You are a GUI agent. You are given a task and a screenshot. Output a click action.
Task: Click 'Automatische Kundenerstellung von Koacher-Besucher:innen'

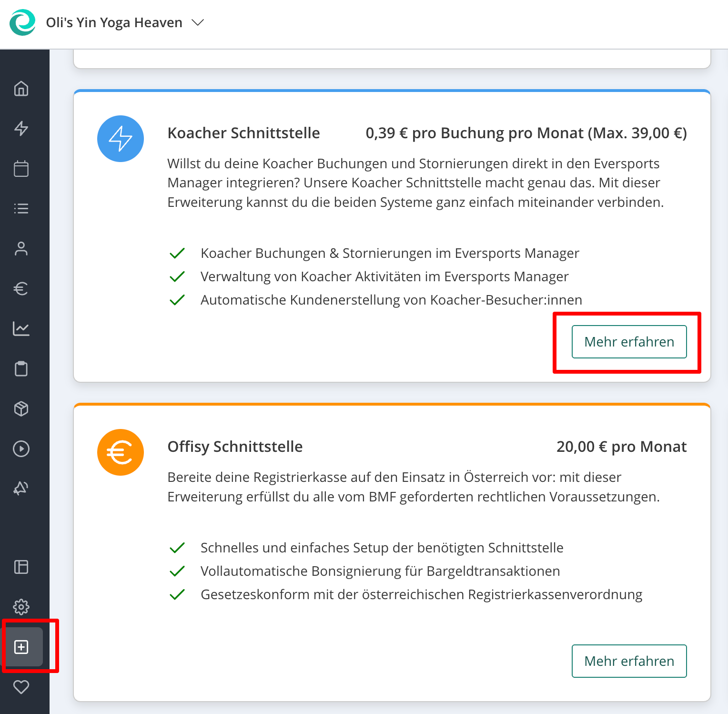coord(391,300)
